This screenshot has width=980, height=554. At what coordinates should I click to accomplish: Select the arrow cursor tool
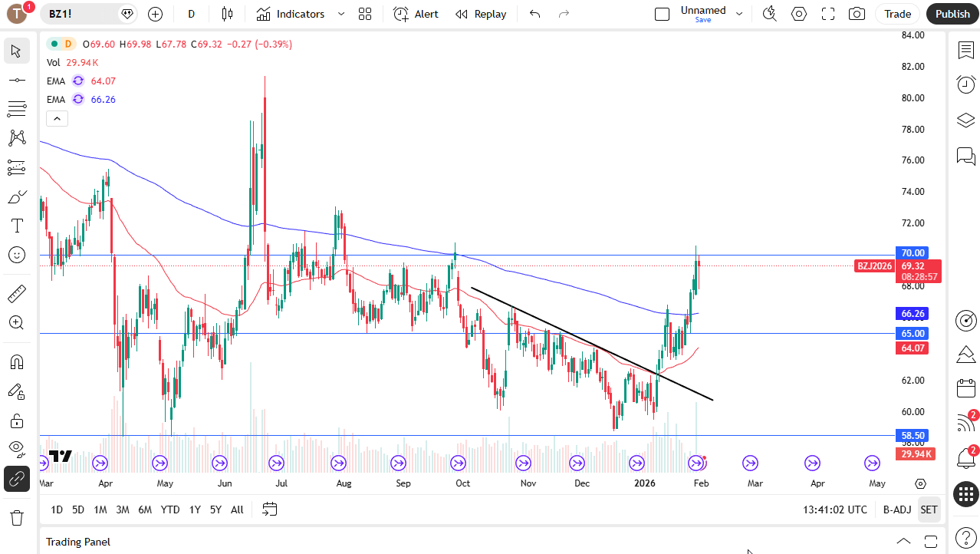point(17,51)
